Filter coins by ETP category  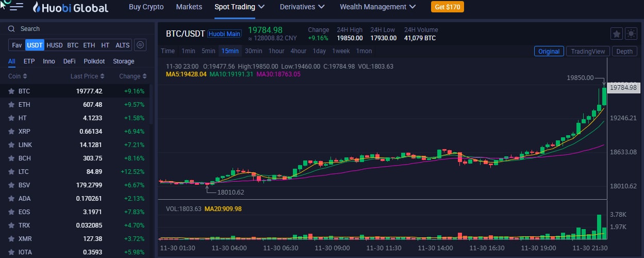(29, 61)
